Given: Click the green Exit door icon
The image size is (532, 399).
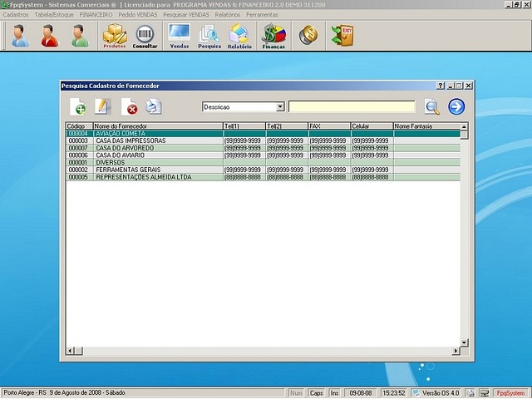Looking at the screenshot, I should pos(342,36).
